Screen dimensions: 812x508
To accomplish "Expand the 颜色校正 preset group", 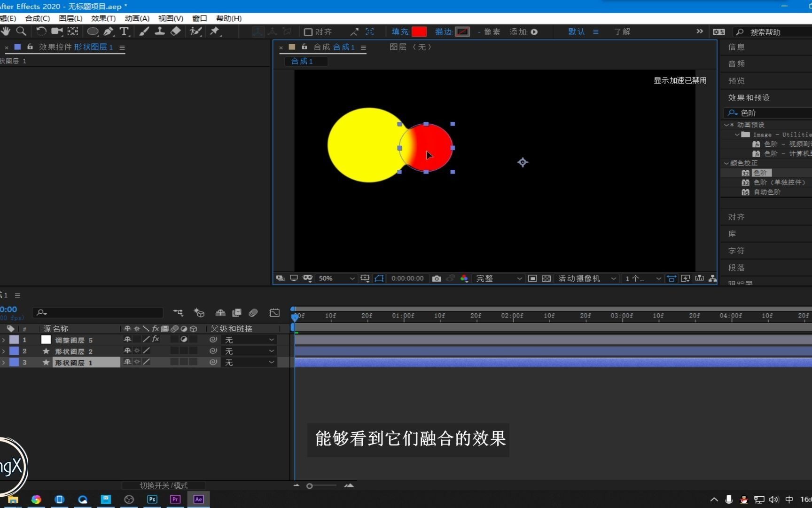I will tap(726, 163).
